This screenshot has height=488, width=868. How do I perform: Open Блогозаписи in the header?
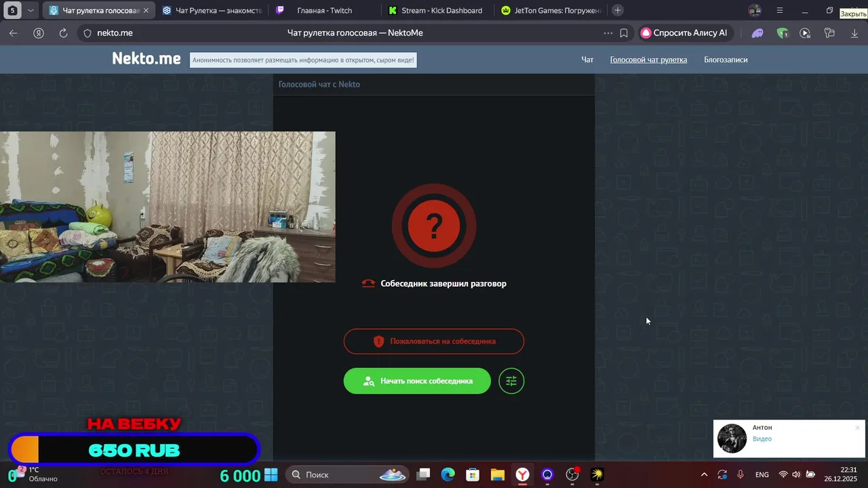[x=726, y=60]
